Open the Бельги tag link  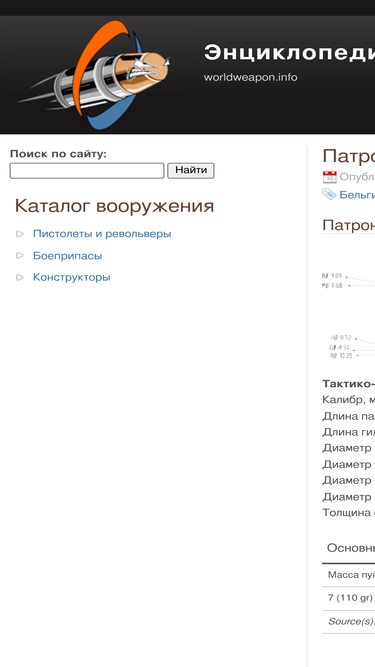click(x=357, y=195)
